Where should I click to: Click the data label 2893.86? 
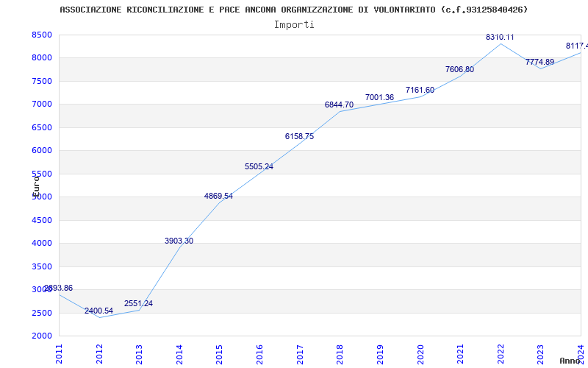coord(59,289)
